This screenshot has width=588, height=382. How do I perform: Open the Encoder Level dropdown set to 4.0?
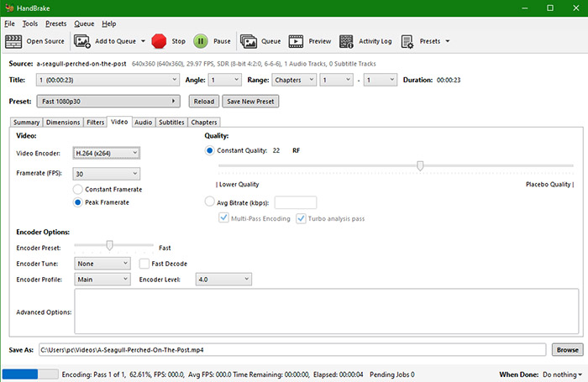(223, 280)
